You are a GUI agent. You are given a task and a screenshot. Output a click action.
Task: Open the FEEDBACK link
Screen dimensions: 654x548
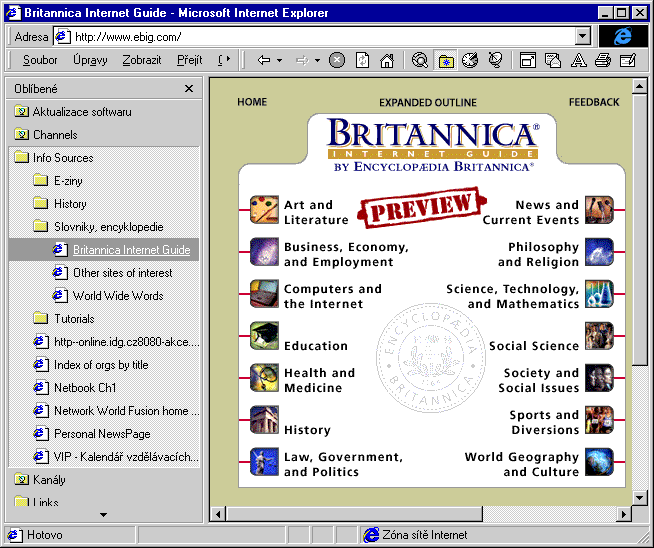point(594,102)
